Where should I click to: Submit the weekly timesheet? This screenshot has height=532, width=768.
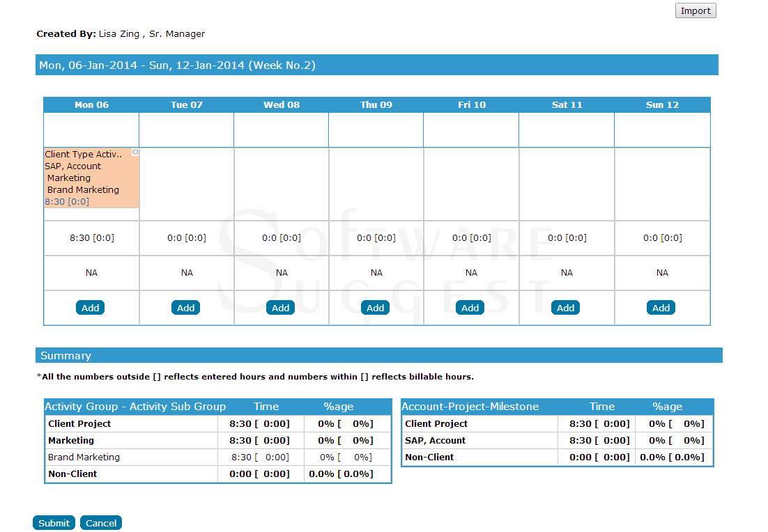[54, 522]
